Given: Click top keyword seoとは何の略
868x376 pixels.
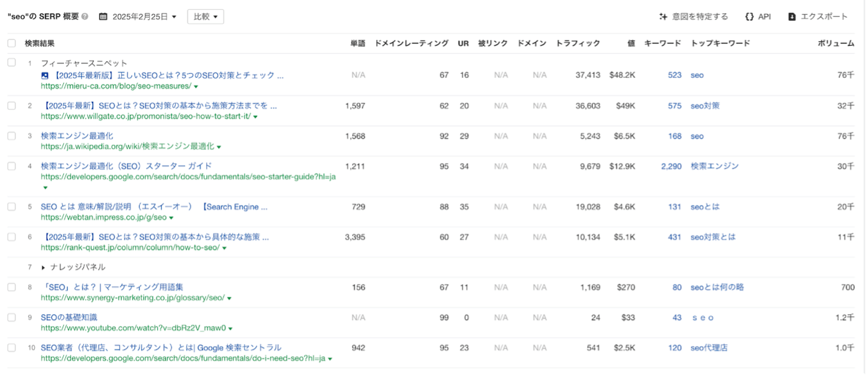Looking at the screenshot, I should point(717,287).
